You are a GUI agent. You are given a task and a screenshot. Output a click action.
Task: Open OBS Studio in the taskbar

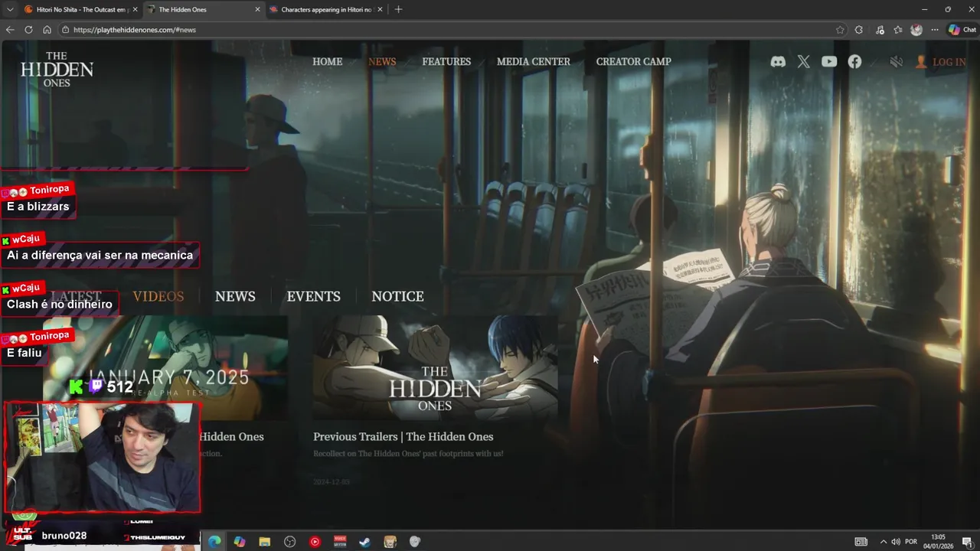[289, 542]
